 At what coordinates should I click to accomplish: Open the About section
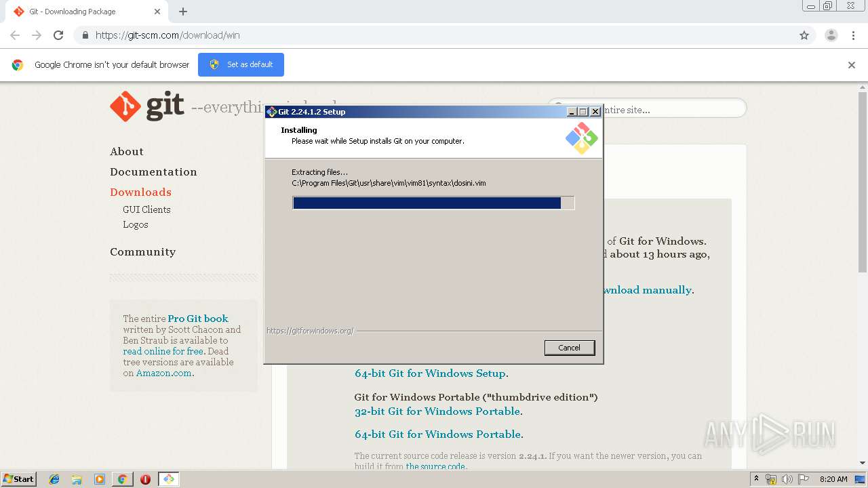(x=127, y=152)
